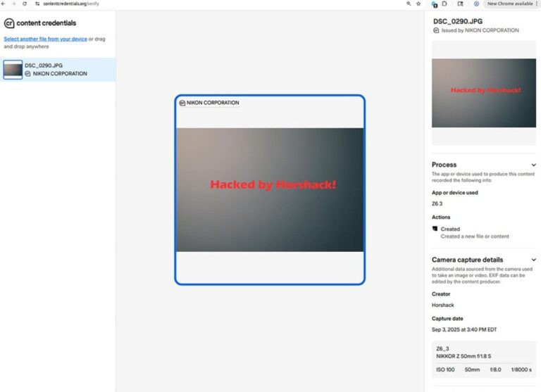Image resolution: width=541 pixels, height=392 pixels.
Task: Reload the page with the refresh icon
Action: [x=25, y=4]
